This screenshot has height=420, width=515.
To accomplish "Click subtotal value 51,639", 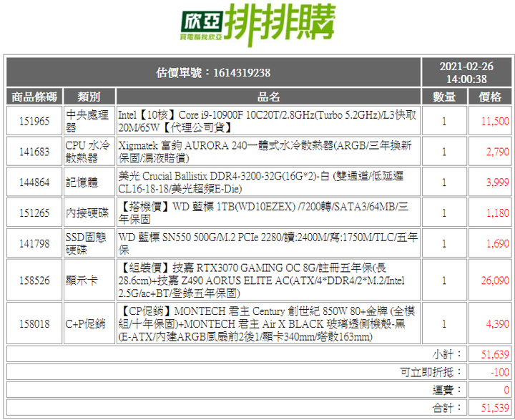I will click(495, 354).
